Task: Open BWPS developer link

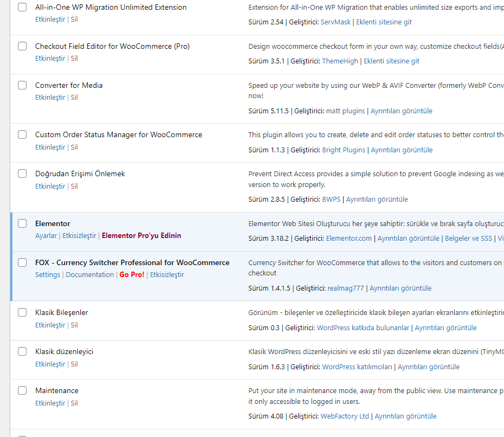Action: (331, 200)
